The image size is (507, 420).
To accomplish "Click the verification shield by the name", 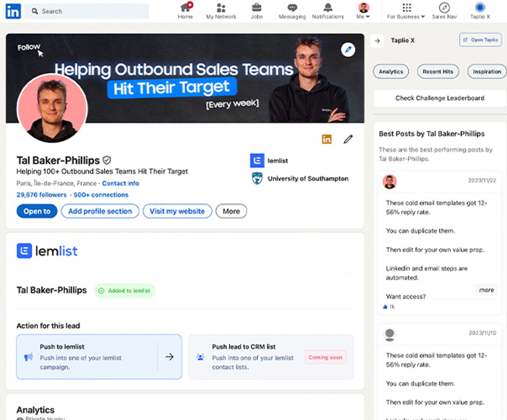I will tap(107, 160).
